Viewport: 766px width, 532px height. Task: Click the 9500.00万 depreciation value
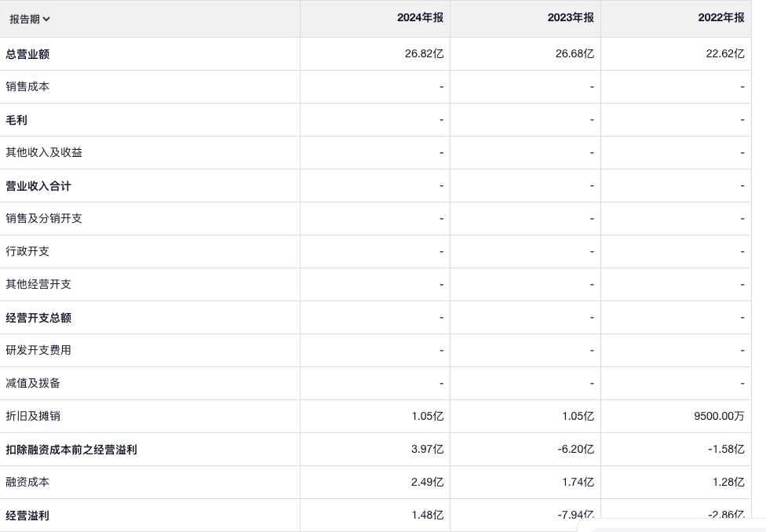(x=718, y=416)
